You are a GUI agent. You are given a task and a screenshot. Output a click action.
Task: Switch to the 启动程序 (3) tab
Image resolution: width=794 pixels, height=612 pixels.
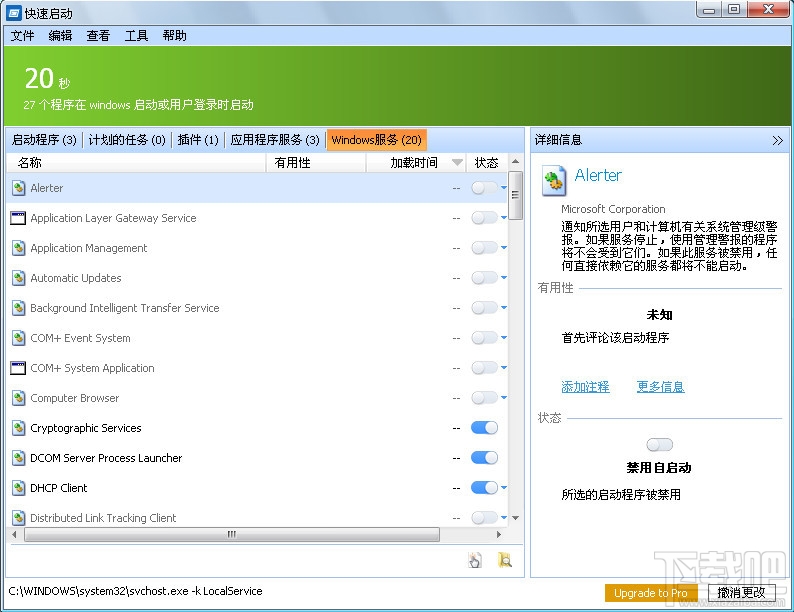[x=44, y=140]
